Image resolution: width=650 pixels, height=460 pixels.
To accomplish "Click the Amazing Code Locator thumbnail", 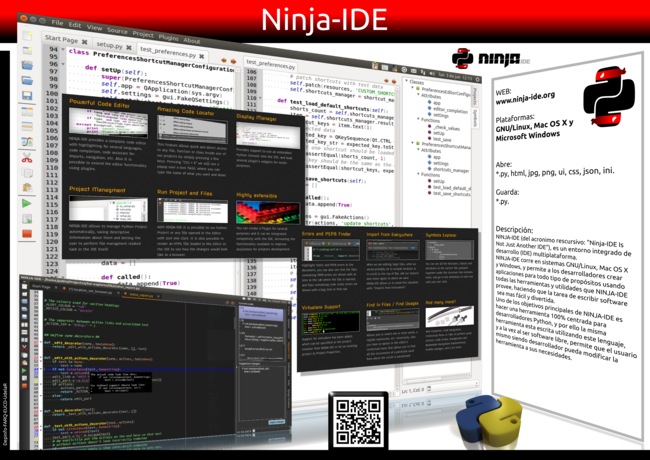I will click(192, 129).
